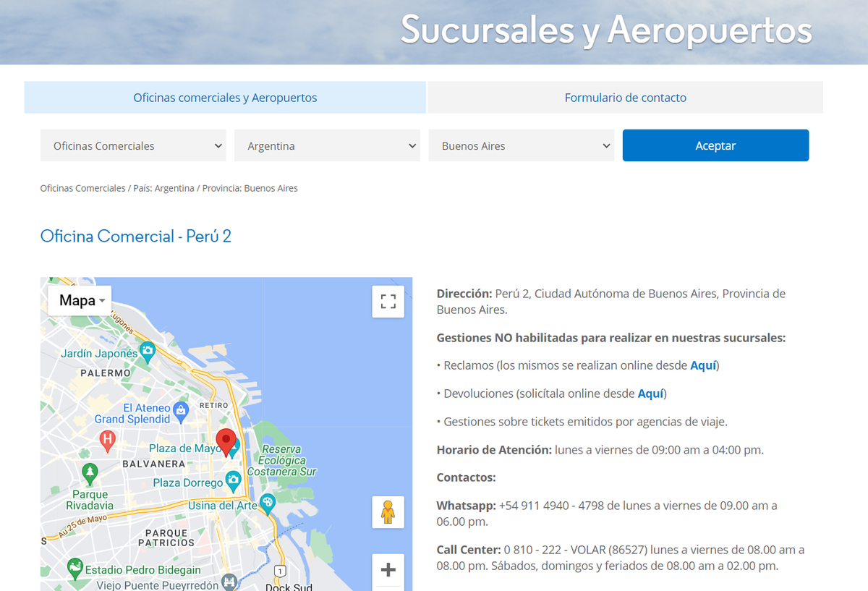The image size is (868, 591).
Task: Click the Estadio Pedro Bidegain marker
Action: (x=75, y=569)
